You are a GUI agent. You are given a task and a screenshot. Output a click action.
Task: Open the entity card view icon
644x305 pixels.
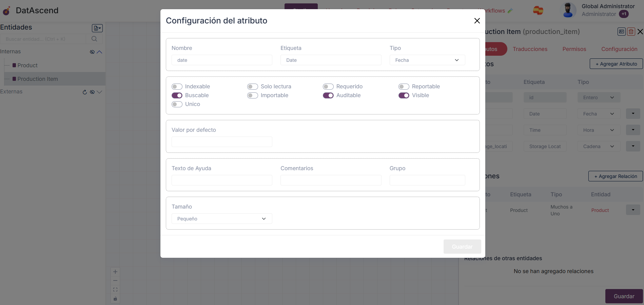click(622, 32)
